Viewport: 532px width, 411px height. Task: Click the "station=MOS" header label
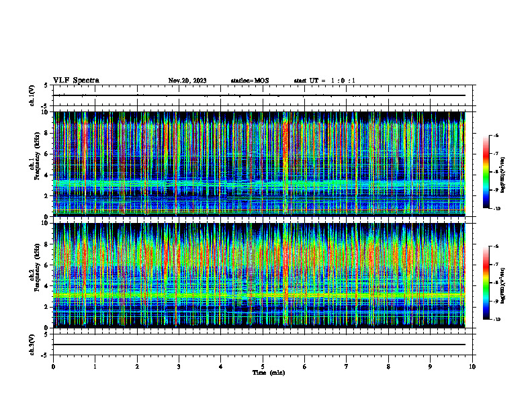[x=250, y=81]
